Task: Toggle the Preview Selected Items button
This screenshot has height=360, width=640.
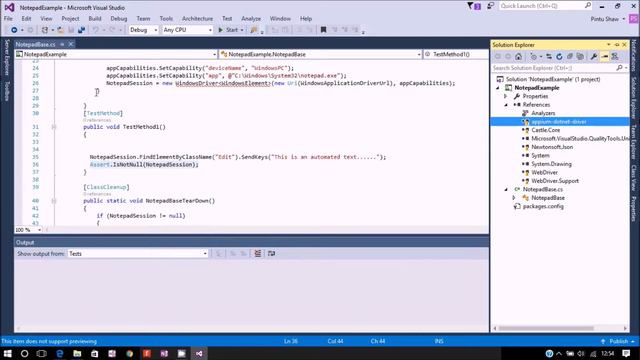Action: pos(604,57)
